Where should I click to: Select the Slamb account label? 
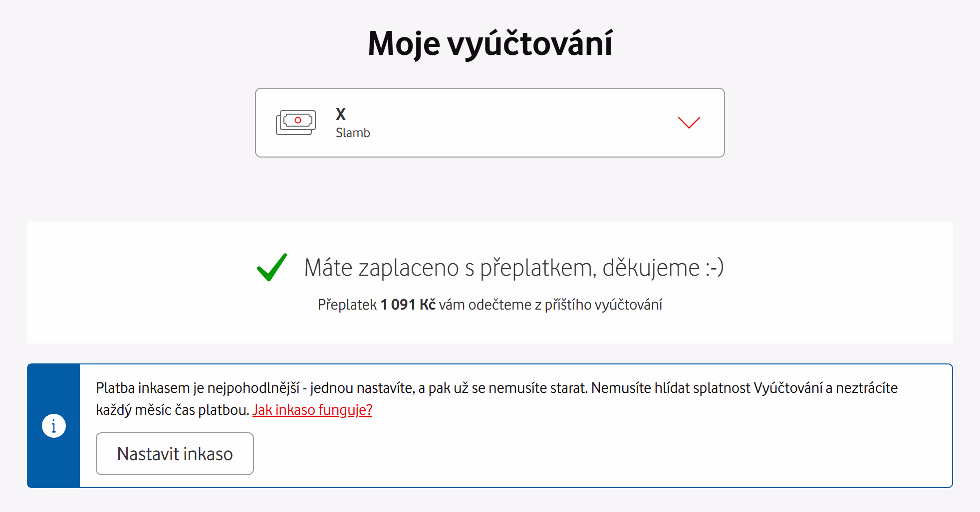tap(353, 133)
